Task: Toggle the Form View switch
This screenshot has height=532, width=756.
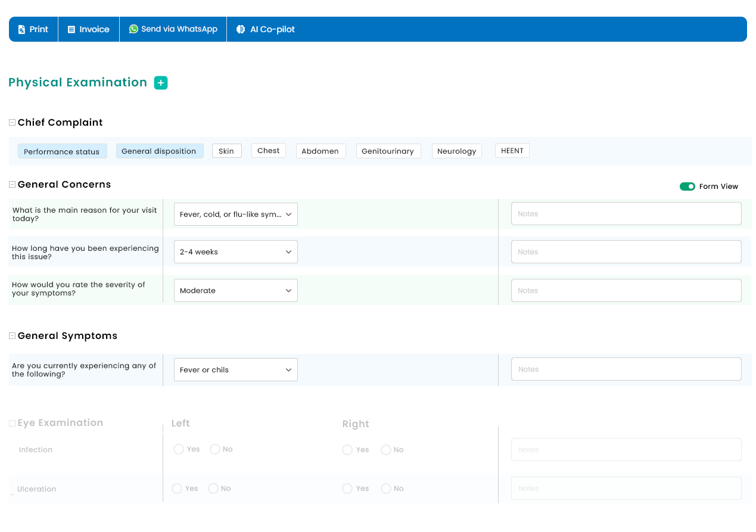Action: click(x=687, y=186)
